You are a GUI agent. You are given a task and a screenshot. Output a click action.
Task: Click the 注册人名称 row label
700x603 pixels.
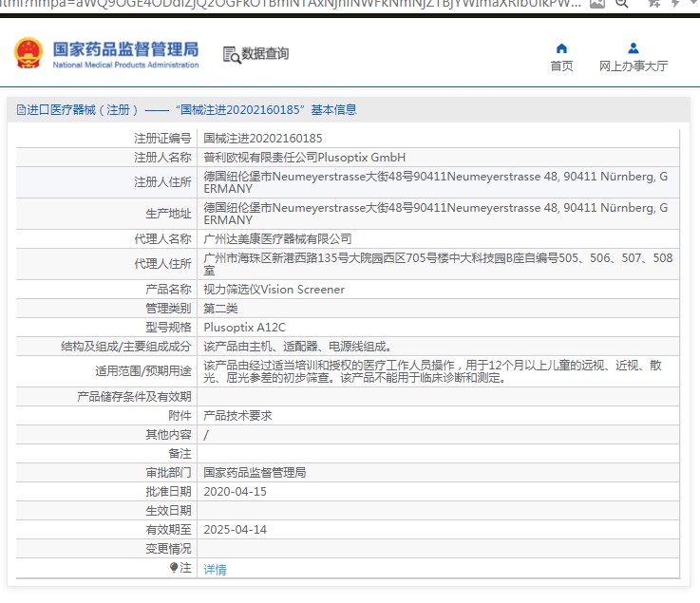tap(162, 158)
